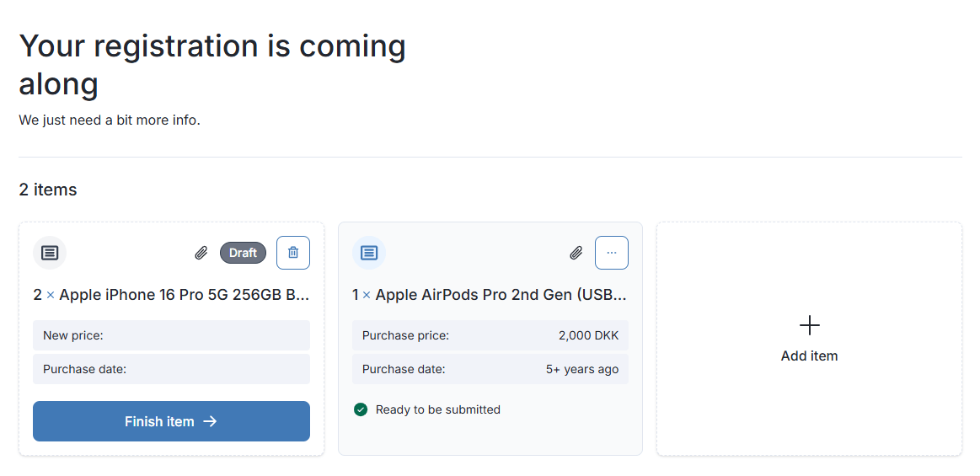This screenshot has height=476, width=980.
Task: Open the more options menu for AirPods
Action: coord(612,253)
